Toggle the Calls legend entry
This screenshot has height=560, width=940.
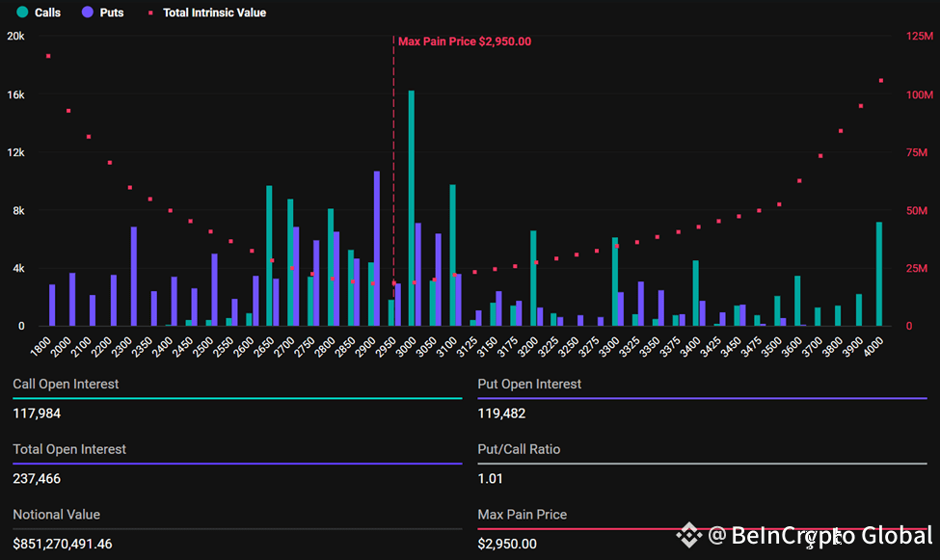(x=39, y=13)
